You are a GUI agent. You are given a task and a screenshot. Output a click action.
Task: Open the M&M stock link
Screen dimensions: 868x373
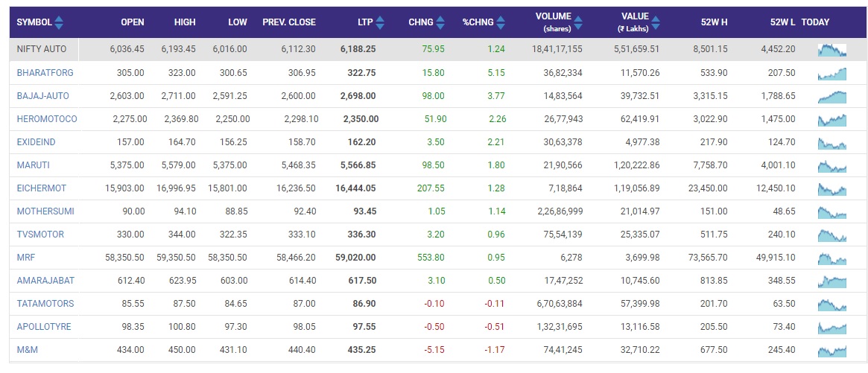[x=28, y=350]
